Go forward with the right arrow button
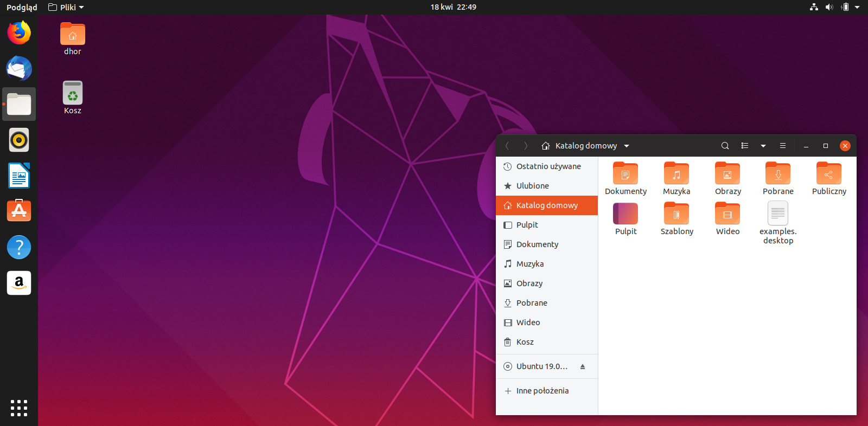868x426 pixels. (525, 146)
